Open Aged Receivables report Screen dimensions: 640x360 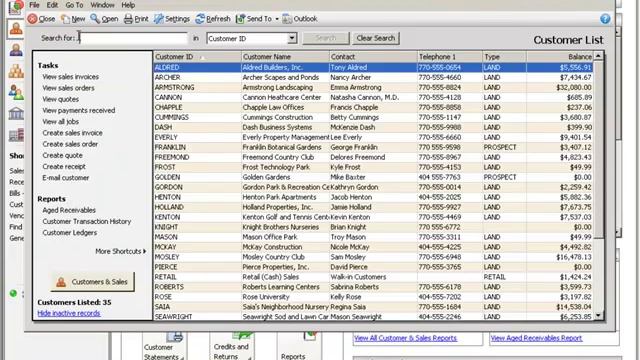pyautogui.click(x=69, y=210)
